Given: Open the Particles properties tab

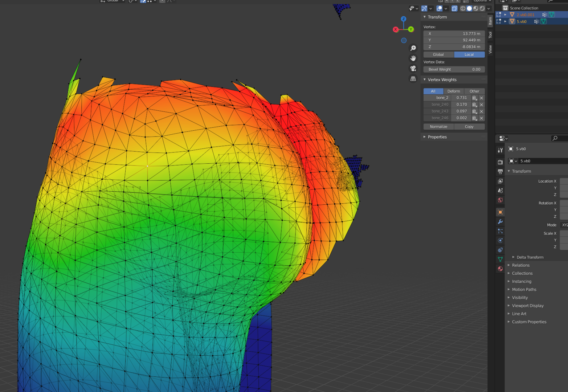Looking at the screenshot, I should click(500, 231).
